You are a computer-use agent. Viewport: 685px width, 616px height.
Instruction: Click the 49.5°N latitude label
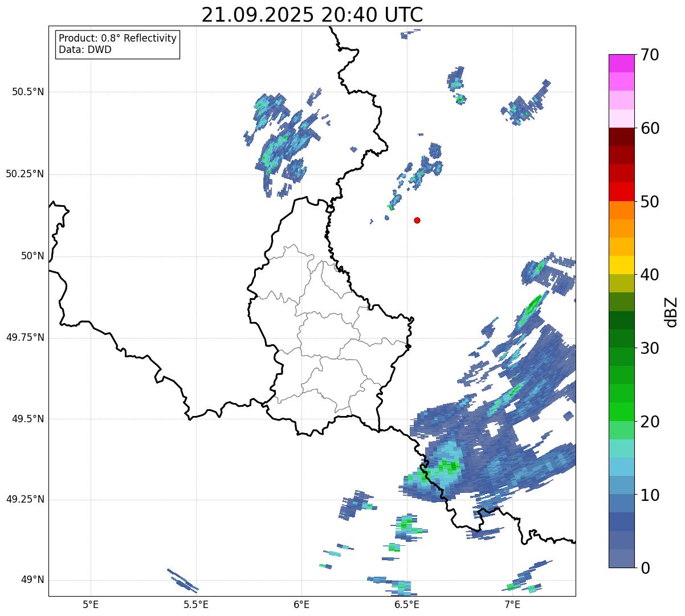[27, 419]
